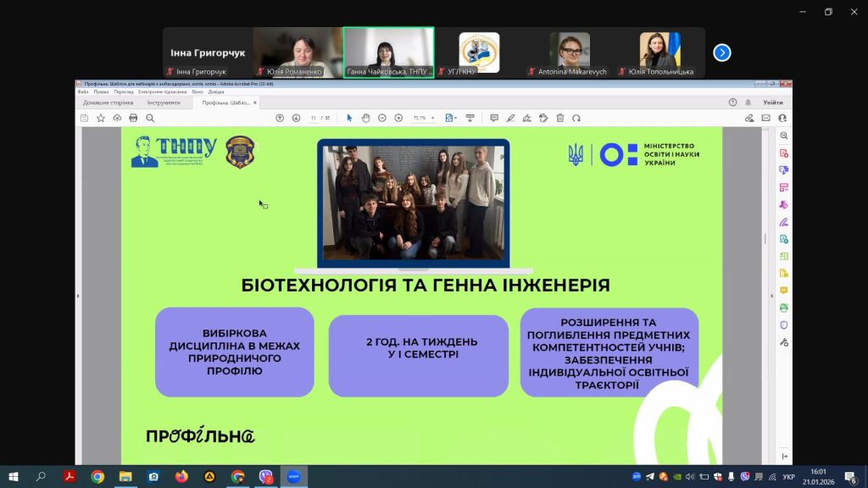
Task: Open Firefox from the taskbar
Action: (x=181, y=477)
